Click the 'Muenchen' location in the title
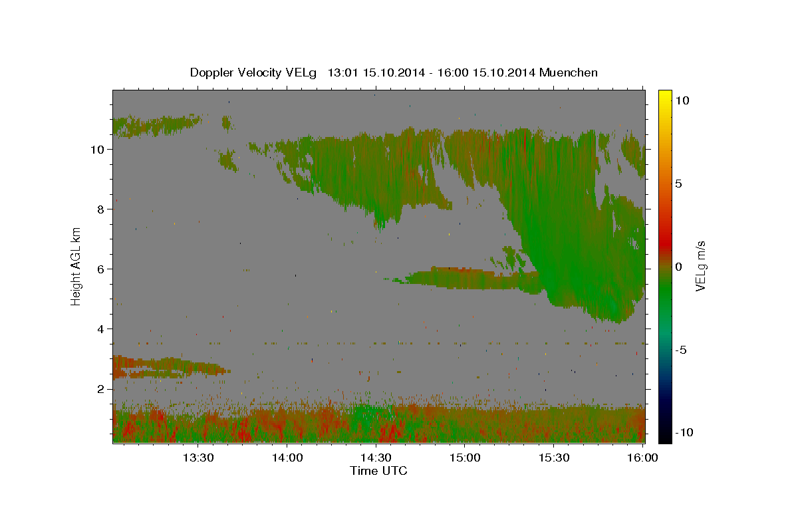This screenshot has width=798, height=532. (569, 72)
